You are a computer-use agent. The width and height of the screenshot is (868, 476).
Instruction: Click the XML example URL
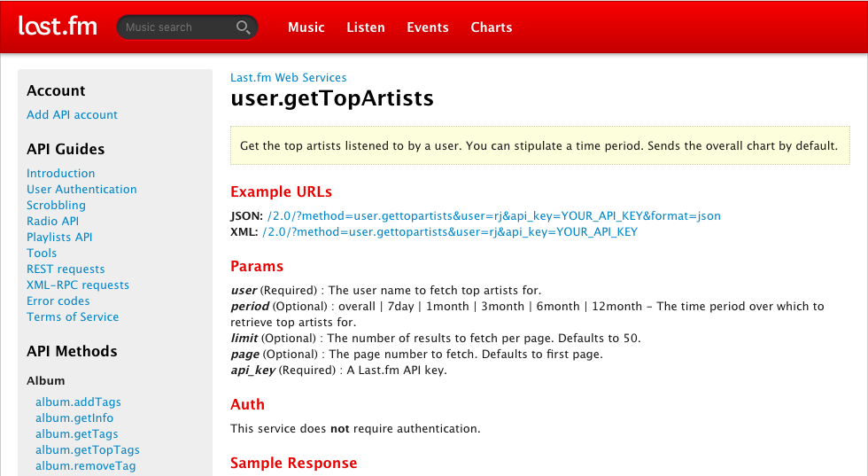[x=450, y=232]
